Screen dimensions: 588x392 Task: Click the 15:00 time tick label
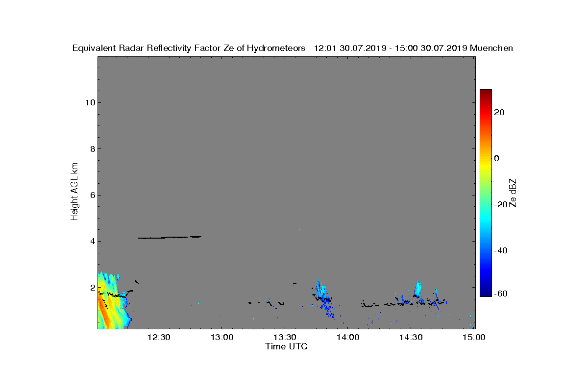point(473,337)
